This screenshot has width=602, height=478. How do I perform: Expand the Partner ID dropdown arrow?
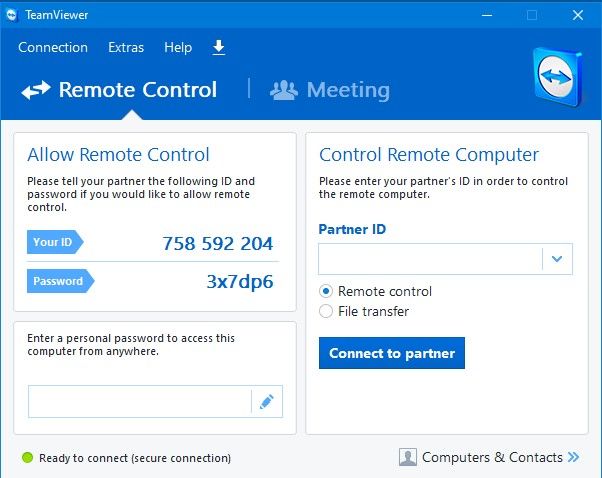click(557, 259)
